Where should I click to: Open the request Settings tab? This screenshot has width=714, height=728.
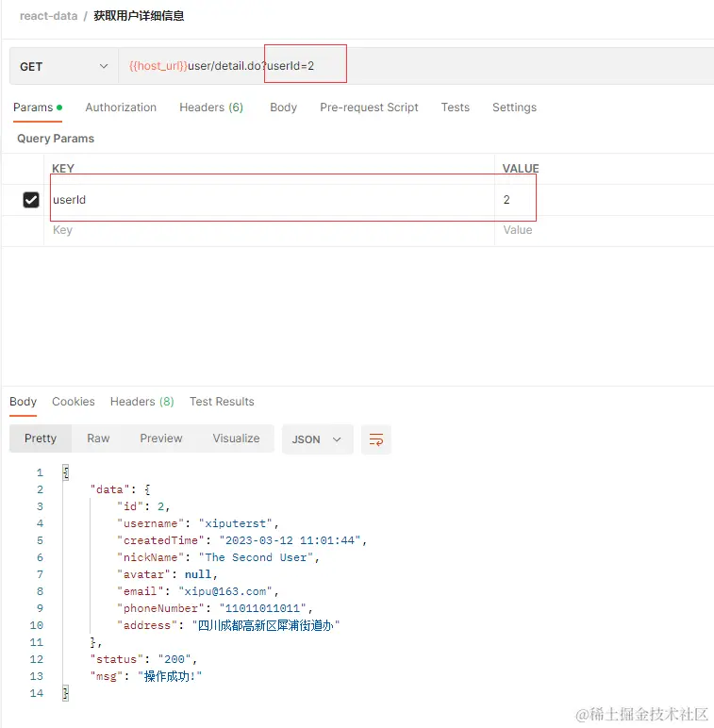[514, 108]
